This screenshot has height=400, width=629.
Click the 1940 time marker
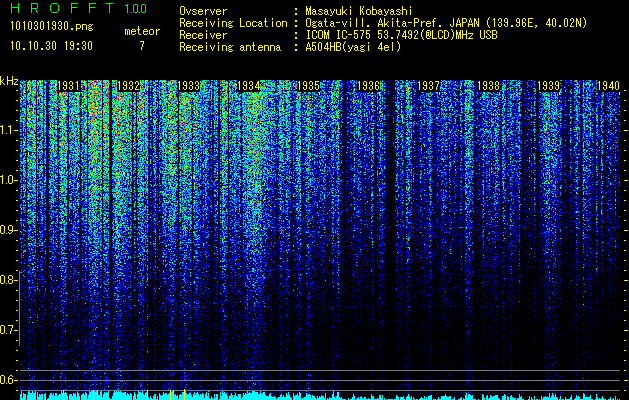pos(609,86)
